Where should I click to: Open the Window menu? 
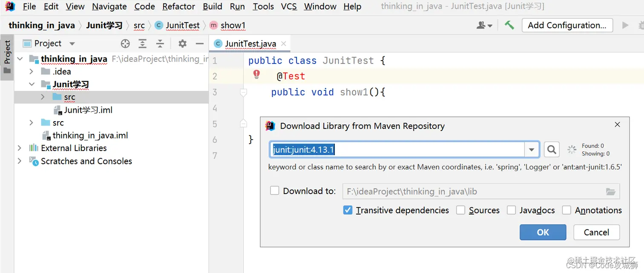pyautogui.click(x=320, y=6)
